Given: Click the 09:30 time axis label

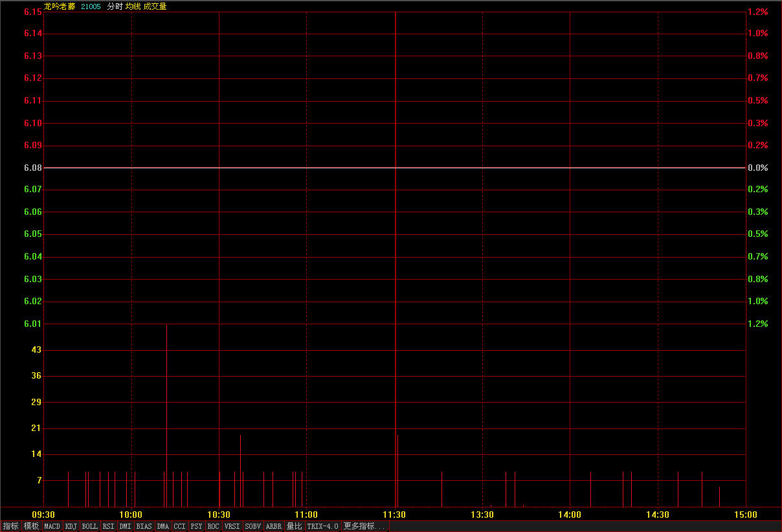Looking at the screenshot, I should point(43,515).
